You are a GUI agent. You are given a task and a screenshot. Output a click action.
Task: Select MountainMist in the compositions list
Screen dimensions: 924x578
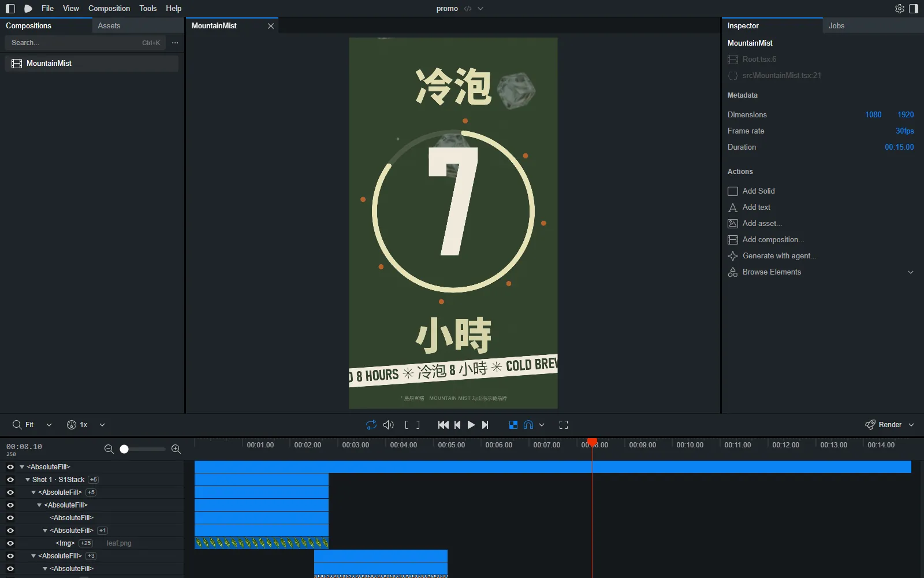tap(91, 64)
